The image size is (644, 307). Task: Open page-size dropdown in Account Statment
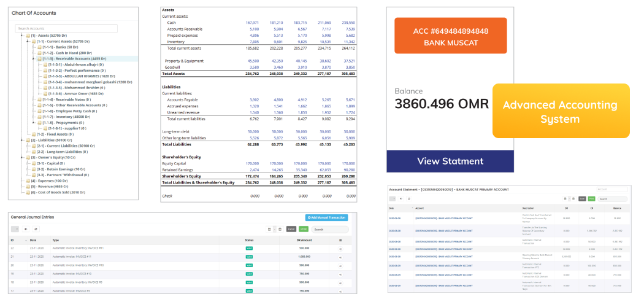(x=393, y=198)
